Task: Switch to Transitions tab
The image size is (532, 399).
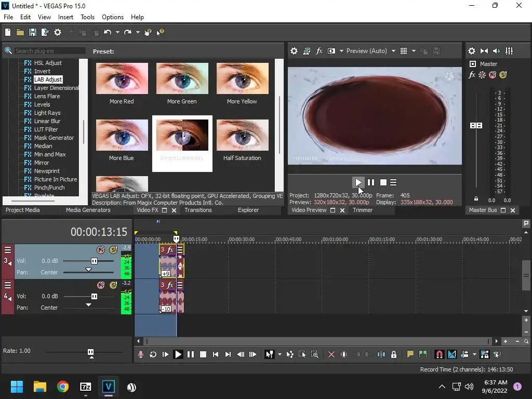Action: pos(198,210)
